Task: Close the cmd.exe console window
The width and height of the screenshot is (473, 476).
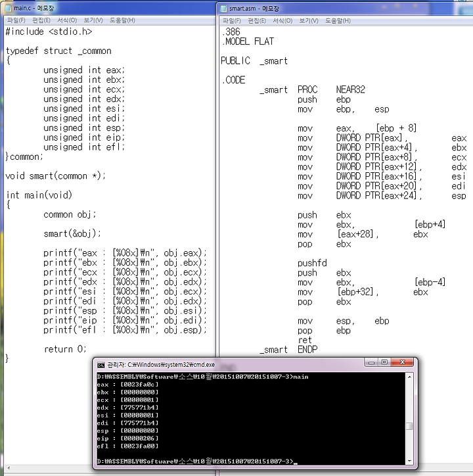Action: pos(402,362)
